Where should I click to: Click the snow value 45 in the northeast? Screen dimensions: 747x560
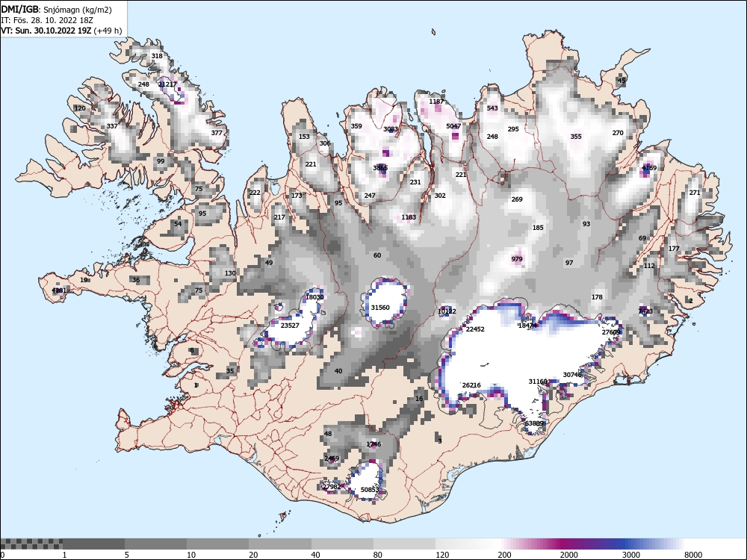[622, 81]
